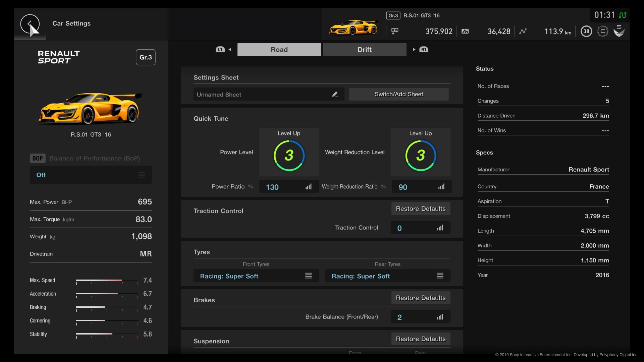This screenshot has width=644, height=362.
Task: Click the Gr.3 category badge beside Renault Sport
Action: (146, 57)
